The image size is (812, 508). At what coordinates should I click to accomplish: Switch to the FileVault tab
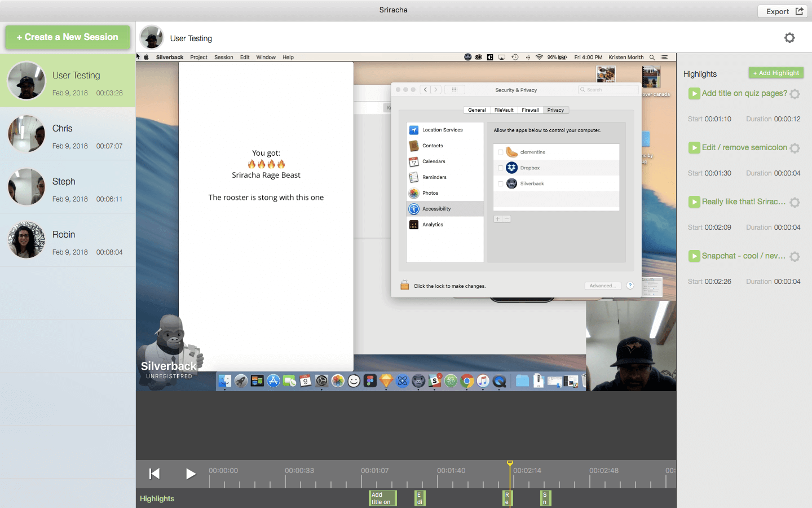pos(504,110)
